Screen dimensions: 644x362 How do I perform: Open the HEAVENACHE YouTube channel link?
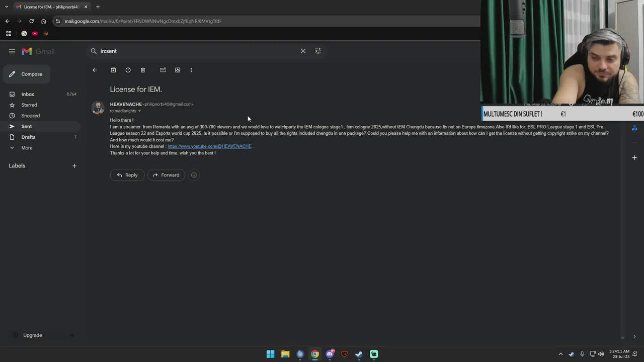(209, 146)
